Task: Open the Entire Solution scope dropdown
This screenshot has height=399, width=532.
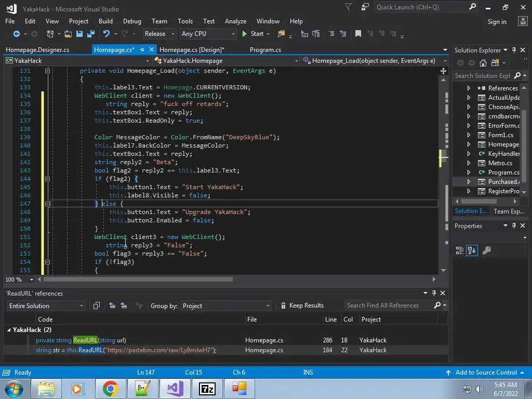Action: pyautogui.click(x=46, y=305)
